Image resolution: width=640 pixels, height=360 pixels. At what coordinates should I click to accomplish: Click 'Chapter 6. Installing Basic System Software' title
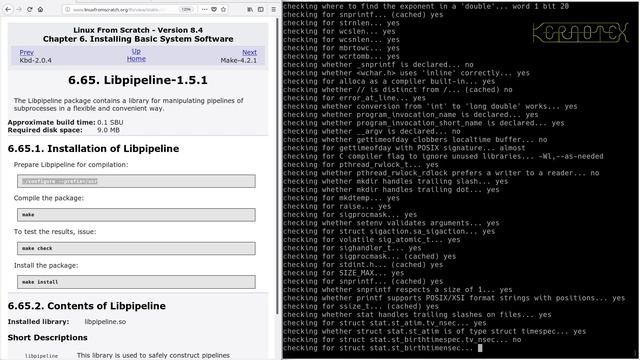pos(138,39)
